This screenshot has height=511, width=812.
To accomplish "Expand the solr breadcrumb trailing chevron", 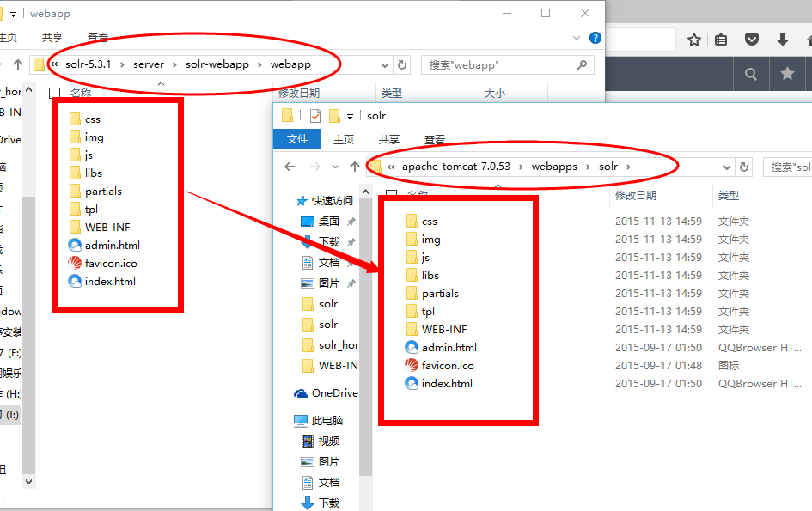I will (628, 167).
